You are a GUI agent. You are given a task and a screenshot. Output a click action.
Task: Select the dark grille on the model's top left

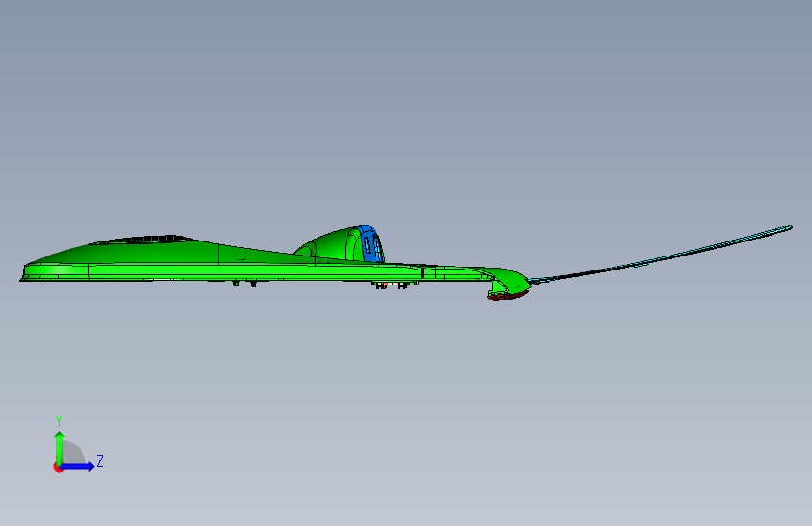pyautogui.click(x=143, y=240)
